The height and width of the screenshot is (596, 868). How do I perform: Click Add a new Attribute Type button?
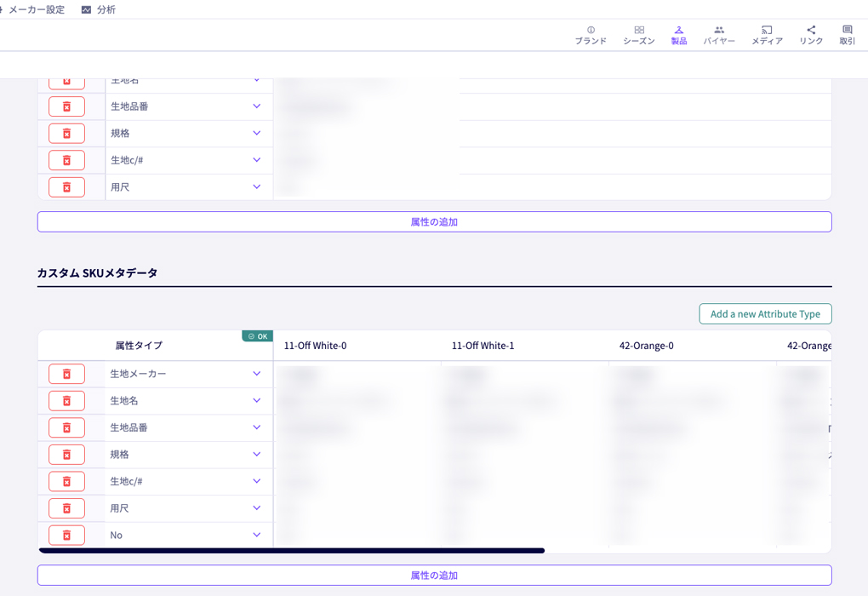(765, 313)
